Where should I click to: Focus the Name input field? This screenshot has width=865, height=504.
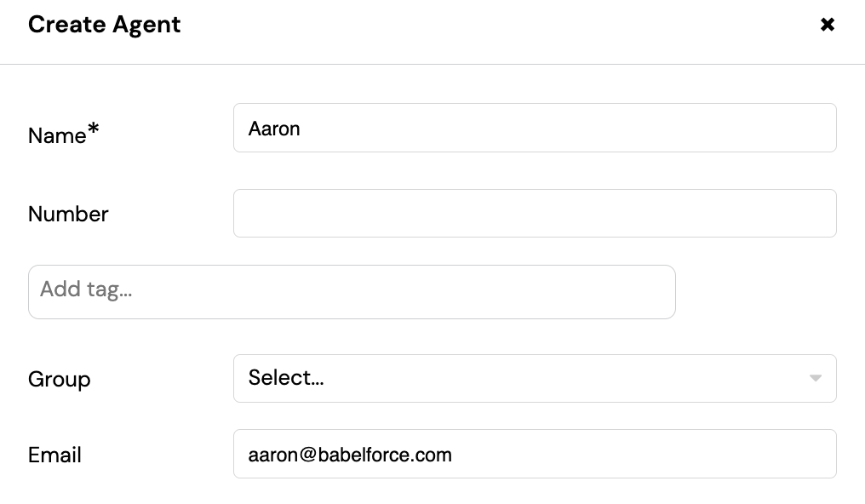coord(535,128)
